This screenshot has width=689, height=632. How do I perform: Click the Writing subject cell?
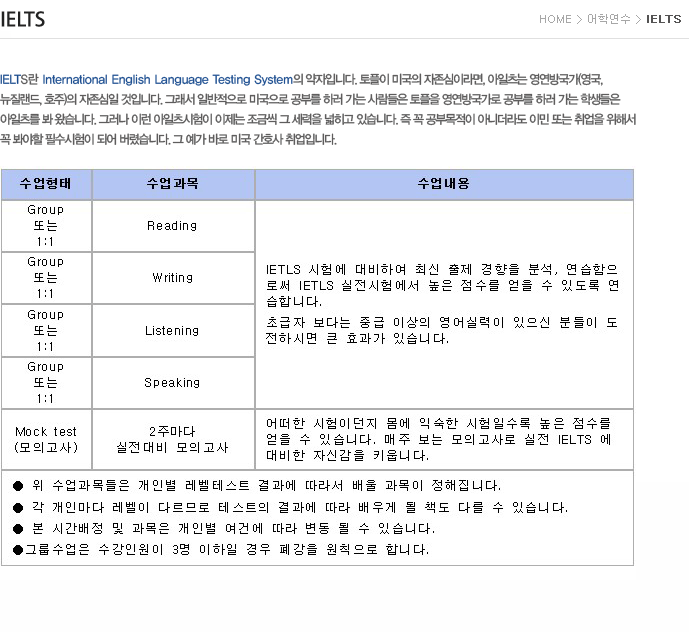(172, 278)
